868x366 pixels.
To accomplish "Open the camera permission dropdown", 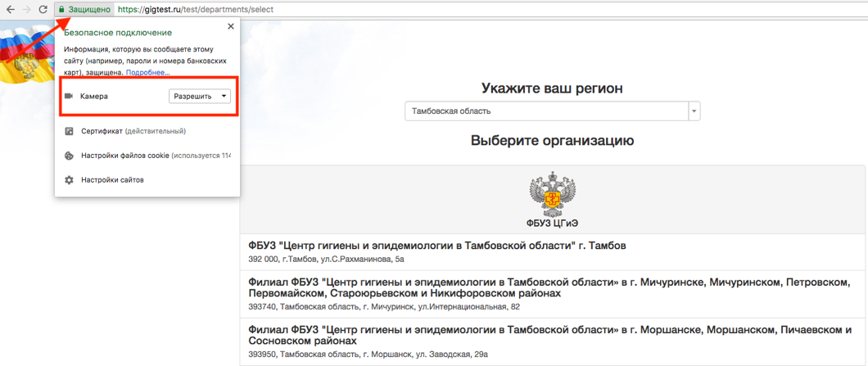I will pyautogui.click(x=200, y=97).
